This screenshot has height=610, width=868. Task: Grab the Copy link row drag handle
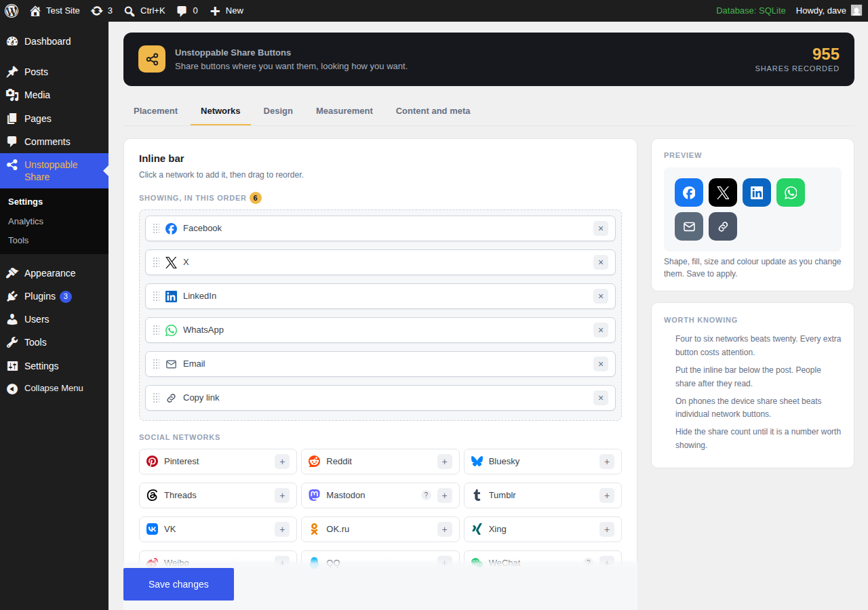(x=156, y=398)
